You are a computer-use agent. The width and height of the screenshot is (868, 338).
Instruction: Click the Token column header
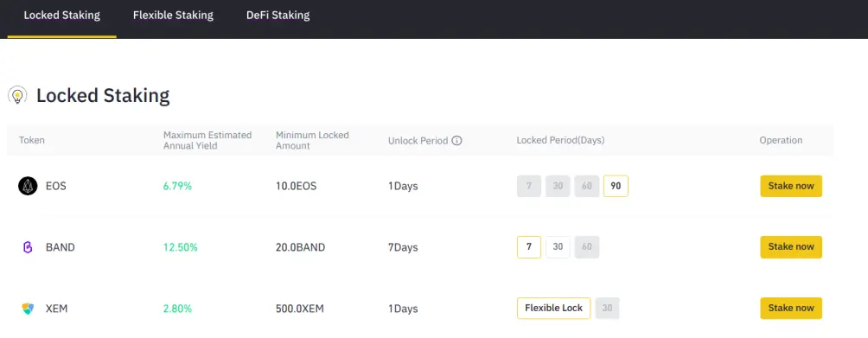click(31, 141)
